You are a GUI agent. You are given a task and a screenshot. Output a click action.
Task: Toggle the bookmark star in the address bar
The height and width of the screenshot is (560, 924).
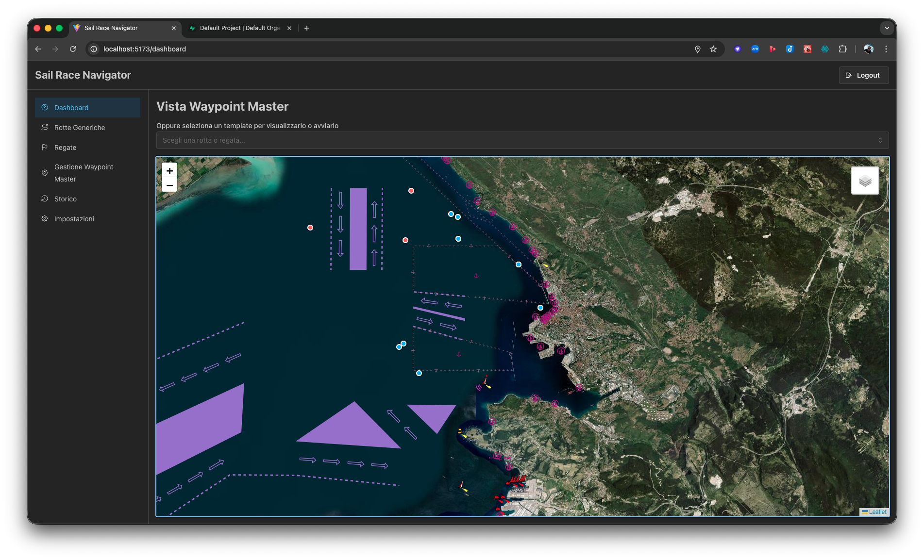713,49
